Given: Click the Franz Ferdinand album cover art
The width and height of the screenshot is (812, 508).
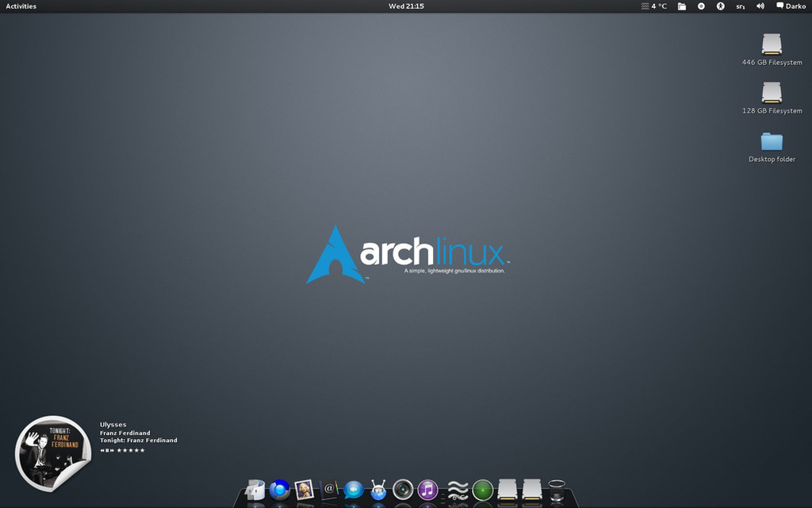Looking at the screenshot, I should point(53,453).
